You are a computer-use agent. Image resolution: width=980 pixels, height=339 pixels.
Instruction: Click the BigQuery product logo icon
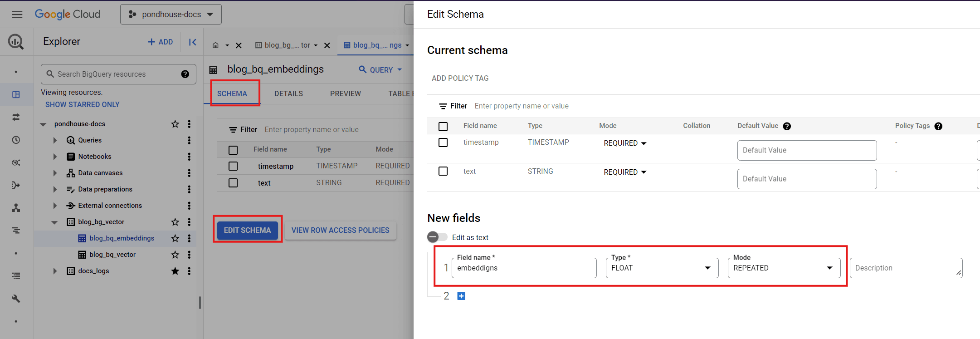coord(16,42)
